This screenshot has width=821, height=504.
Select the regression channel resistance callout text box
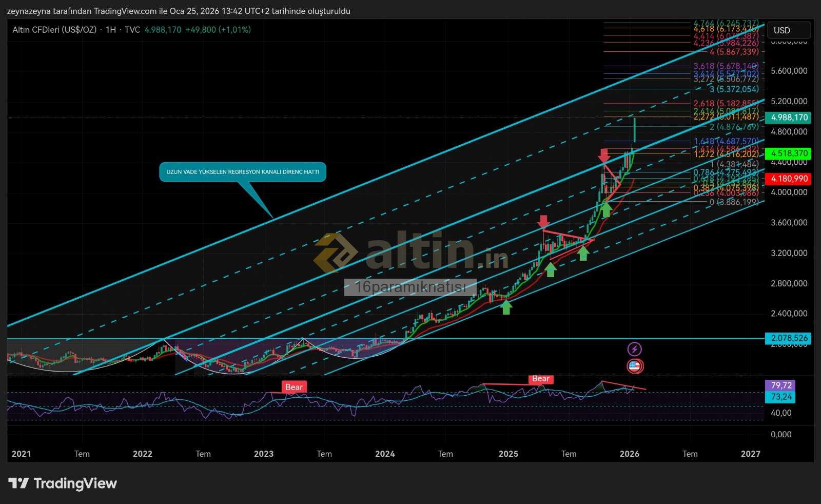(x=243, y=172)
